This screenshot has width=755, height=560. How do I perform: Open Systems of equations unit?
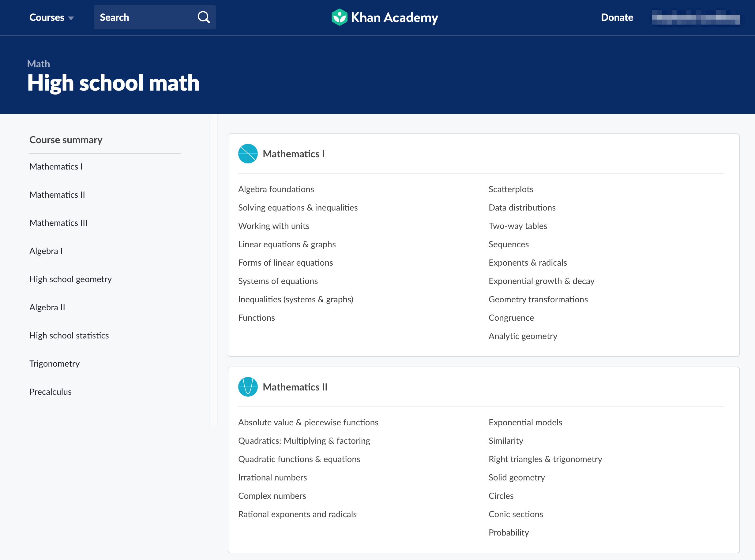point(278,281)
